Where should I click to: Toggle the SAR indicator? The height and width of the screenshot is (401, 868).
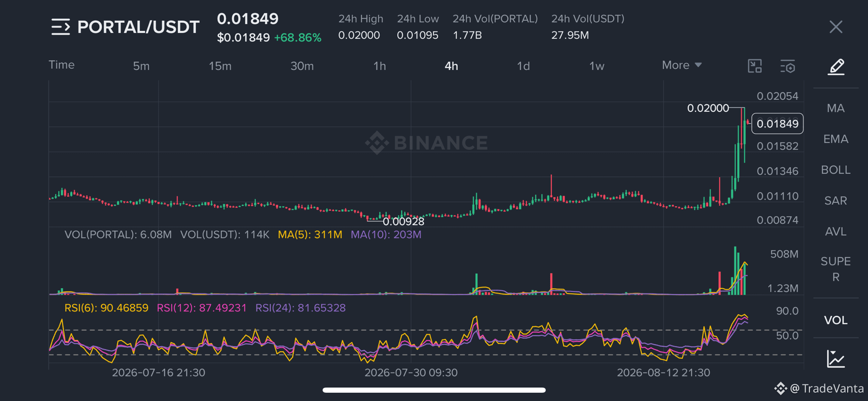point(836,200)
